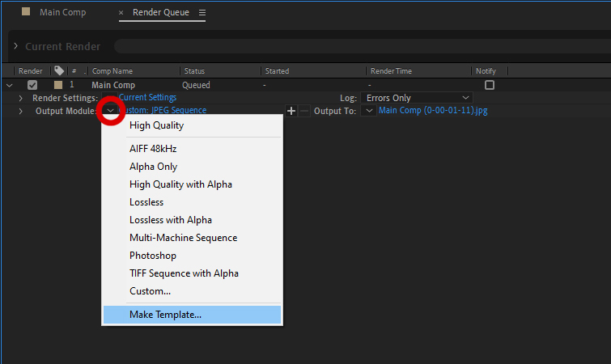Click the Main Comp label color swatch

(58, 85)
